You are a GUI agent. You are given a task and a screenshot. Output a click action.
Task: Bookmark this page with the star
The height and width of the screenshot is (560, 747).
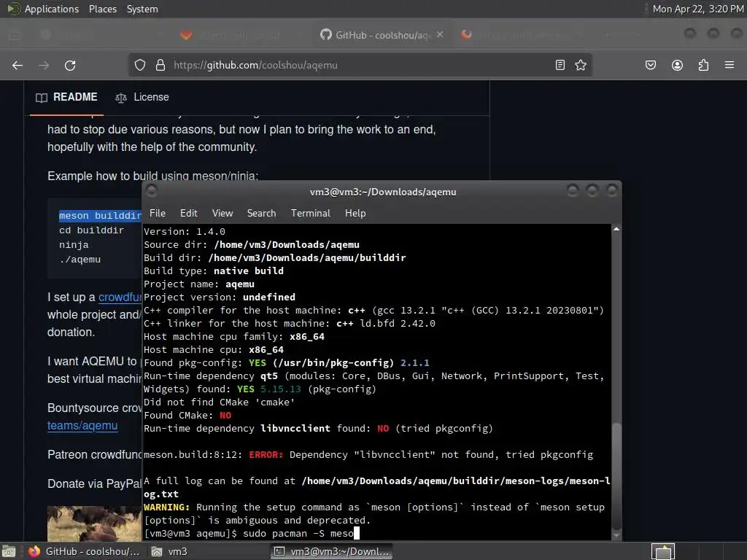tap(580, 65)
